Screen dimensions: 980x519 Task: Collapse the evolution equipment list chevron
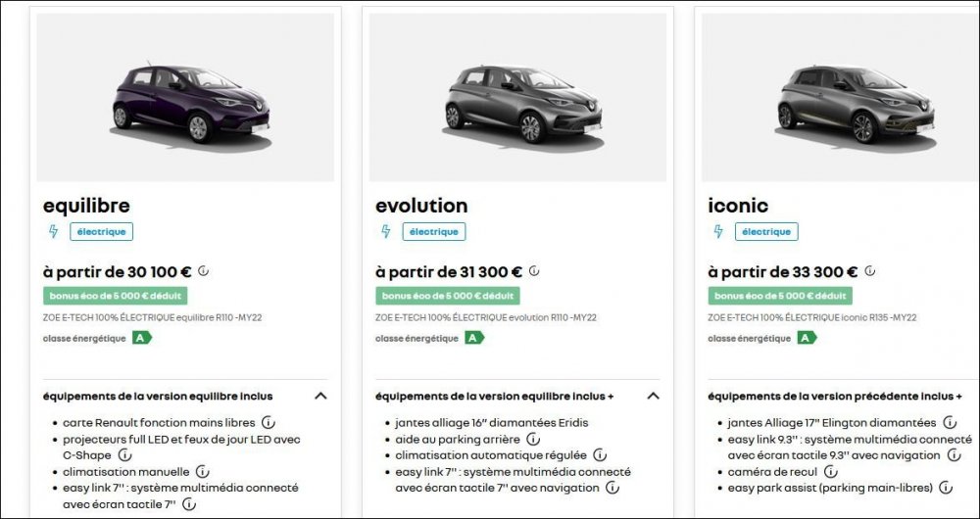coord(654,397)
